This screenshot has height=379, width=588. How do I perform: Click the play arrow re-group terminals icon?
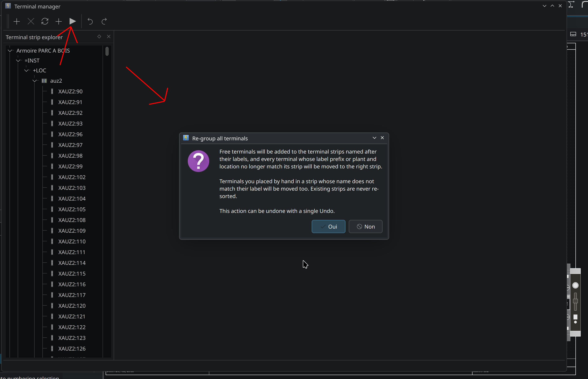72,21
